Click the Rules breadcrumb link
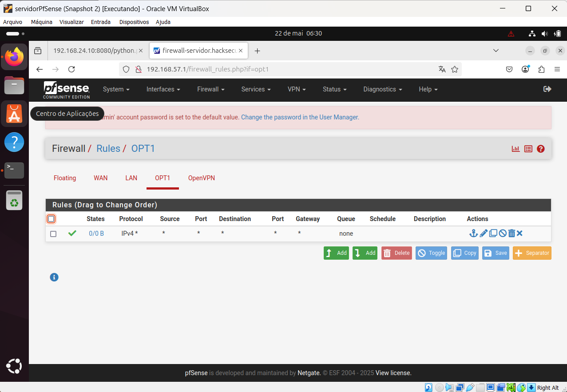 click(108, 148)
